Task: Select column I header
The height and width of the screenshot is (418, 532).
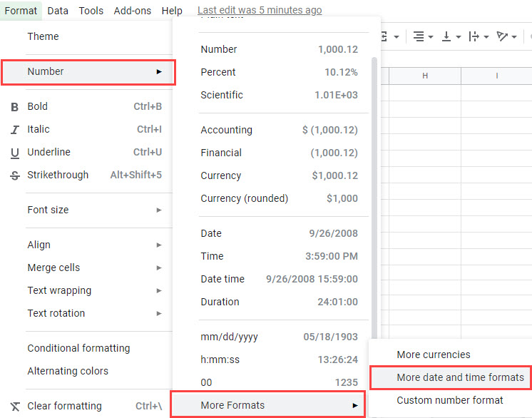Action: (x=497, y=76)
